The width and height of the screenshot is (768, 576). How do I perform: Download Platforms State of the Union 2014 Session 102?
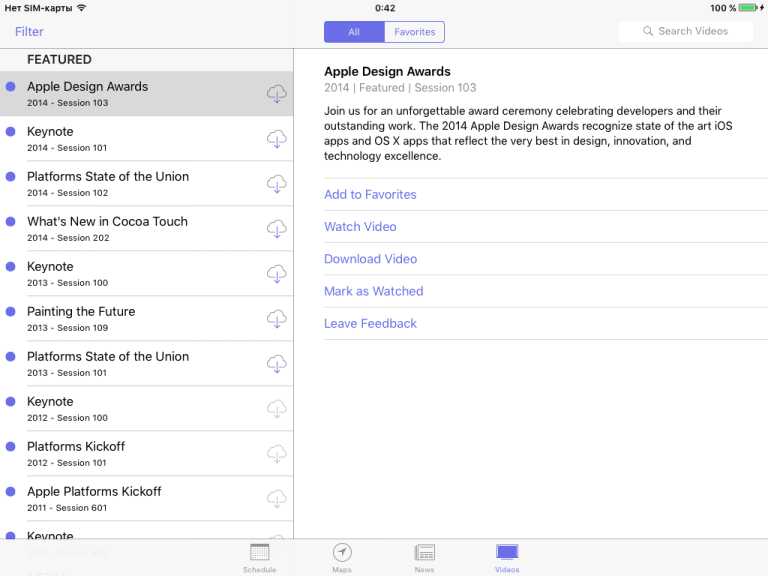tap(277, 184)
